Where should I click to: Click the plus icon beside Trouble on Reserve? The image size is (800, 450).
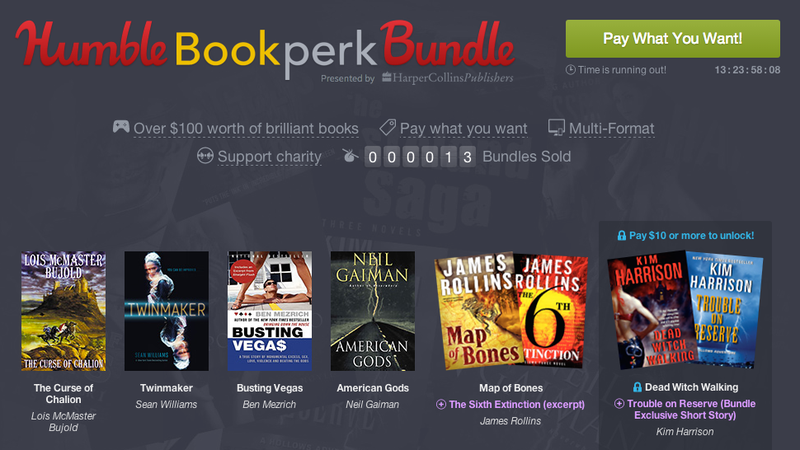tap(619, 404)
